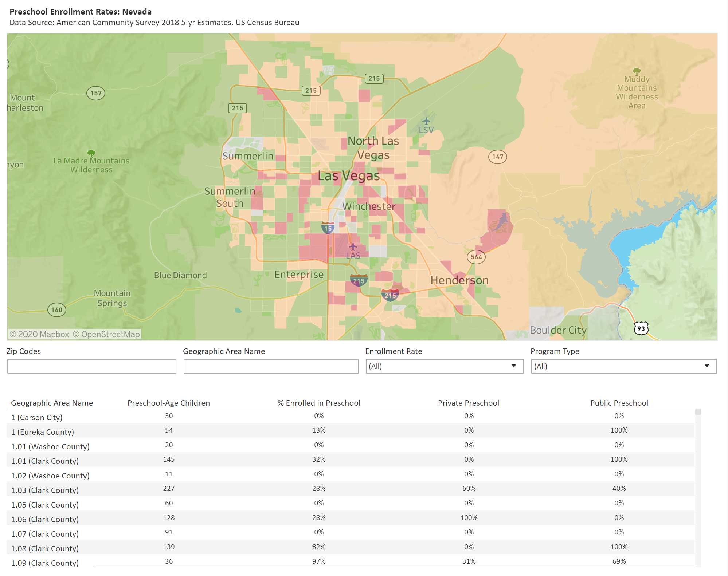
Task: Click the Highway 160 route marker
Action: point(56,310)
